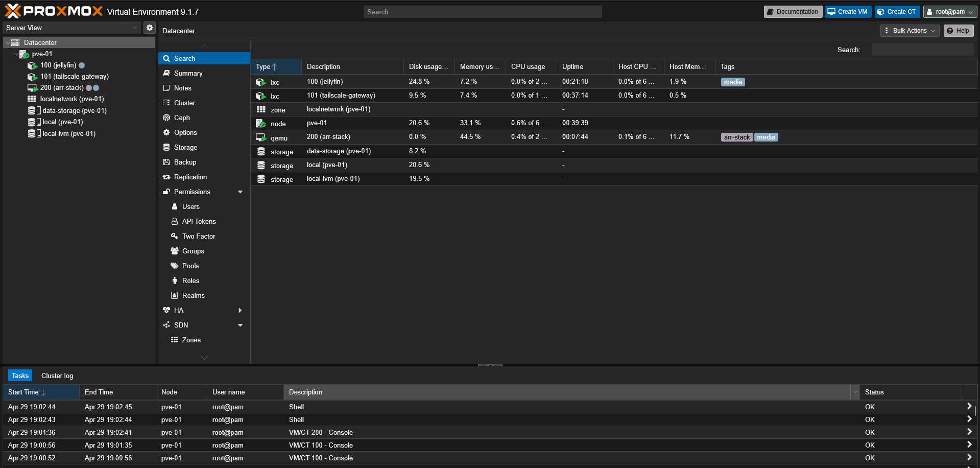Open the Roles page
The width and height of the screenshot is (980, 468).
coord(204,280)
